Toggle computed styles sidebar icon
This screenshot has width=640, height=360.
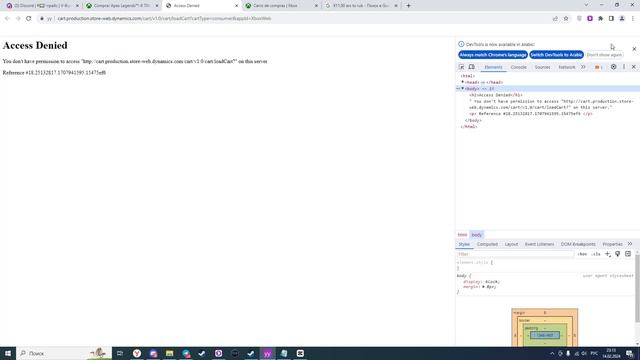[628, 254]
